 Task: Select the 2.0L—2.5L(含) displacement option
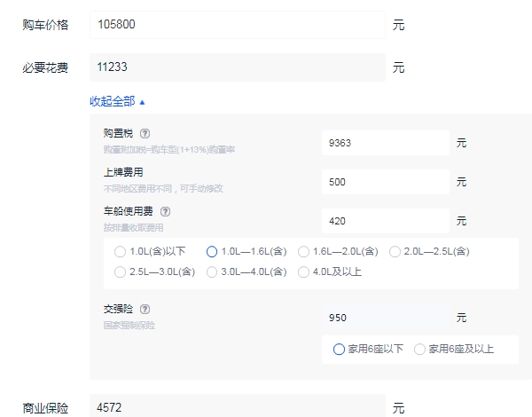[429, 252]
